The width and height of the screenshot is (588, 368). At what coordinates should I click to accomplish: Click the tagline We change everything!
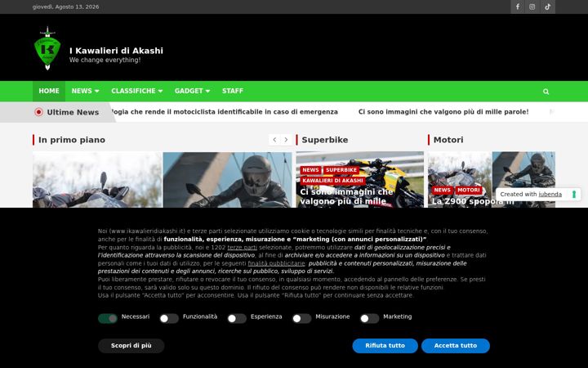click(x=105, y=60)
